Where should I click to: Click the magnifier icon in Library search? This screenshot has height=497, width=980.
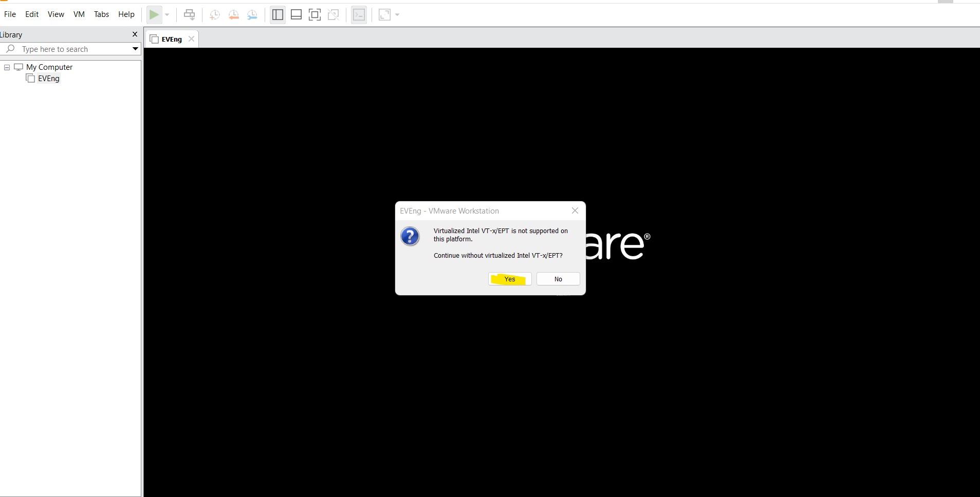(10, 49)
